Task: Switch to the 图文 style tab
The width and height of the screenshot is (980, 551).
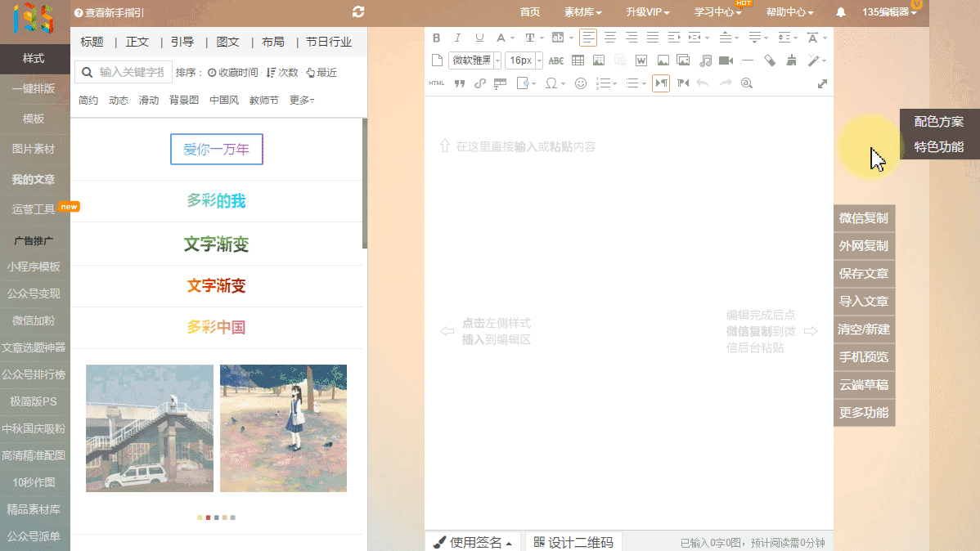Action: click(228, 42)
